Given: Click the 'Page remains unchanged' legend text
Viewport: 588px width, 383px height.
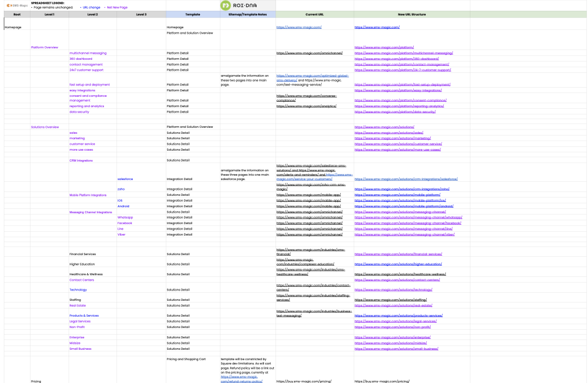Looking at the screenshot, I should coord(53,8).
